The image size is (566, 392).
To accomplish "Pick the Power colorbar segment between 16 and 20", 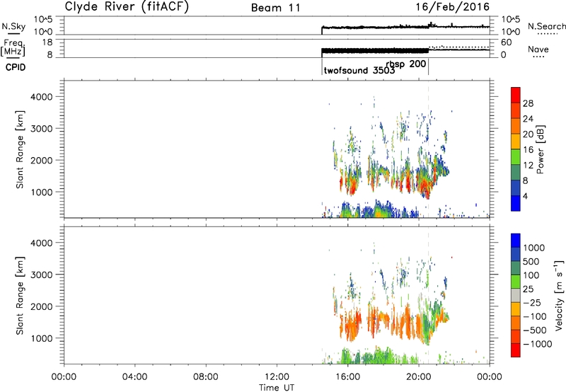I will click(516, 142).
